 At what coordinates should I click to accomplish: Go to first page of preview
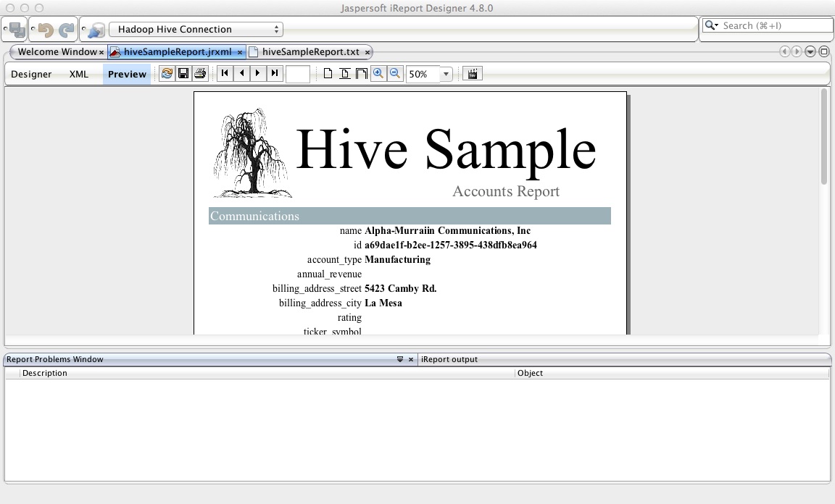pyautogui.click(x=225, y=73)
